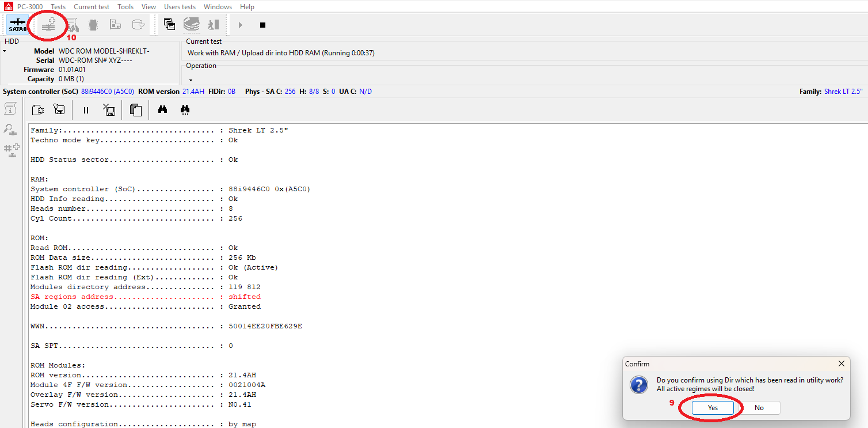Viewport: 868px width, 428px height.
Task: Open the Tools menu
Action: tap(125, 7)
